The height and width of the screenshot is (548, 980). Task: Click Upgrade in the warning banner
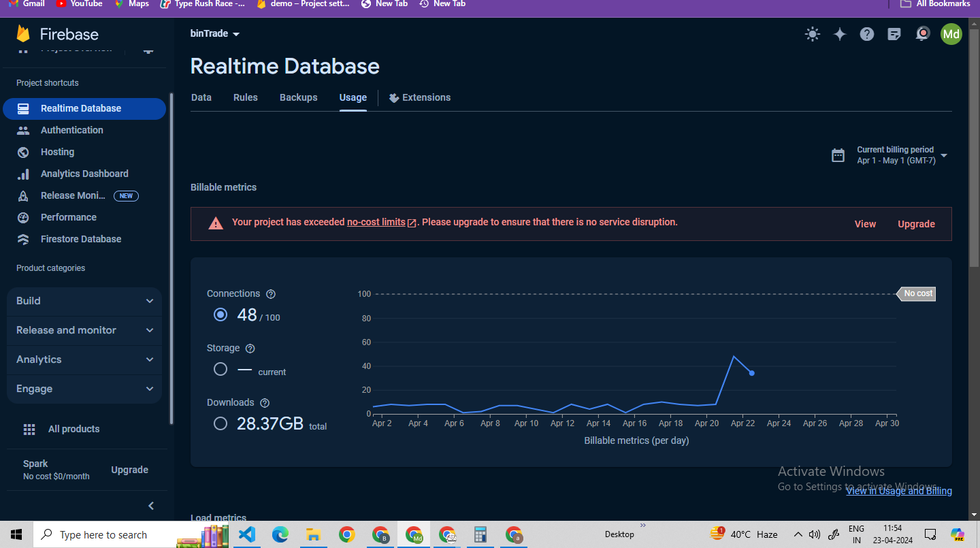click(x=916, y=224)
